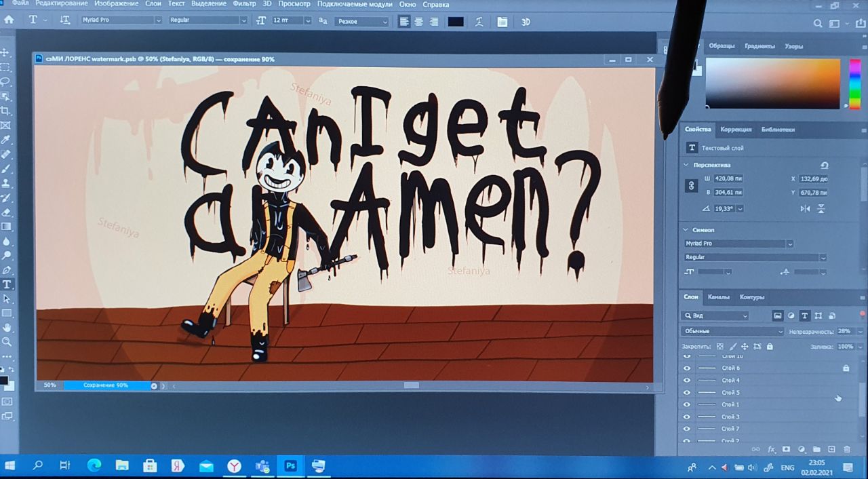Center text alignment in options bar
The width and height of the screenshot is (868, 479).
pos(419,21)
